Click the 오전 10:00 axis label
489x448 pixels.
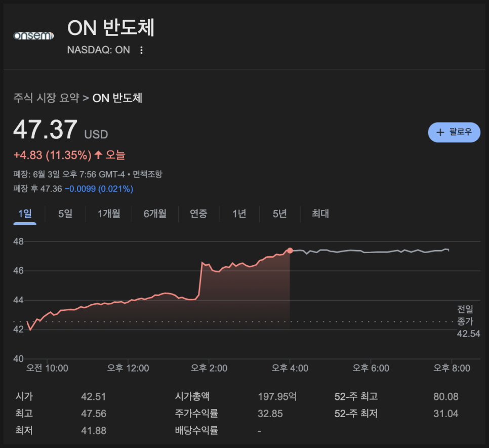(47, 368)
